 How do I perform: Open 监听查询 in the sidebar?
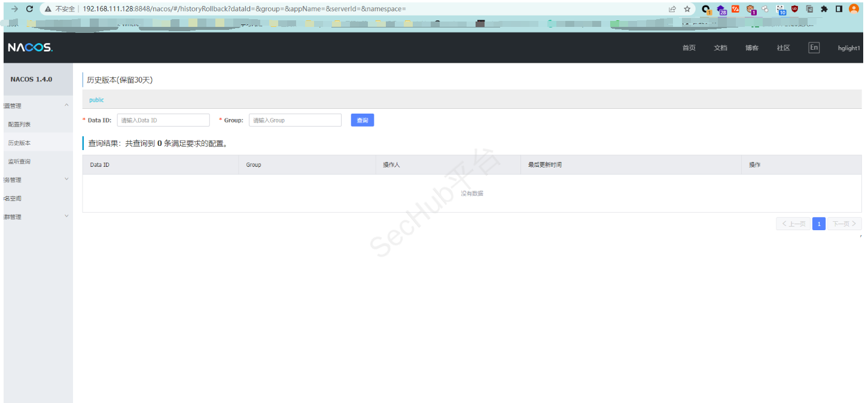click(x=19, y=161)
